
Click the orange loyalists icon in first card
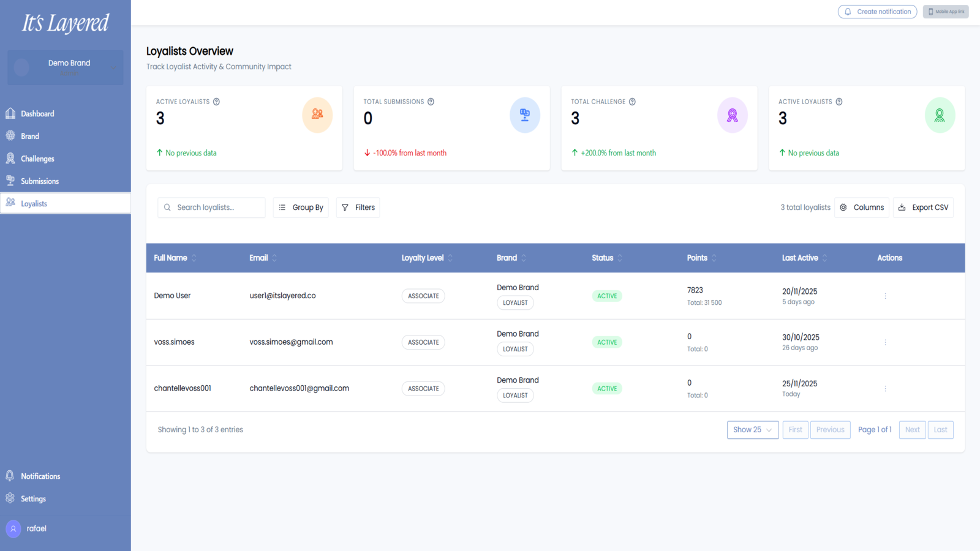317,114
